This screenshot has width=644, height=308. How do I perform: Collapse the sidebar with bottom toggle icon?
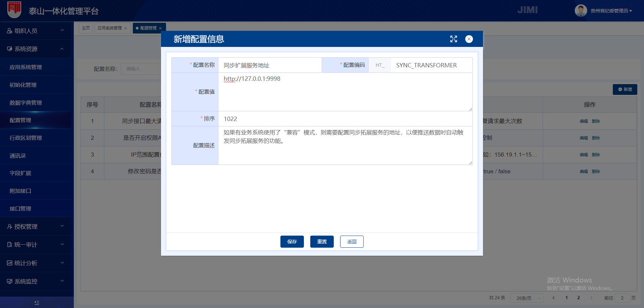[x=37, y=303]
